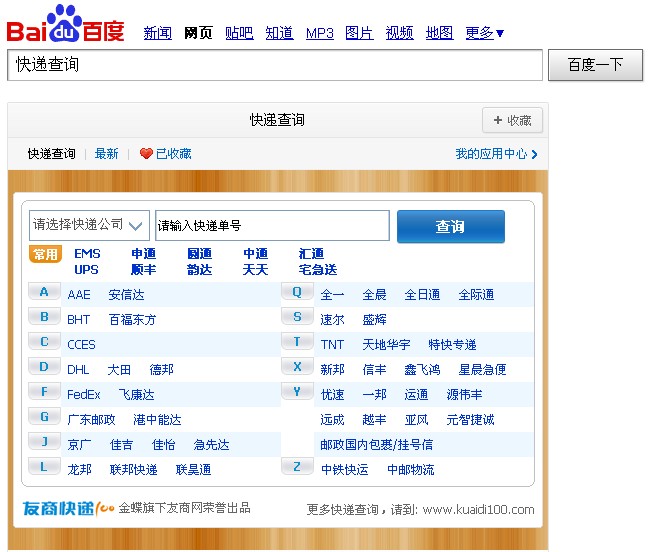Select letter B index badge

point(44,317)
